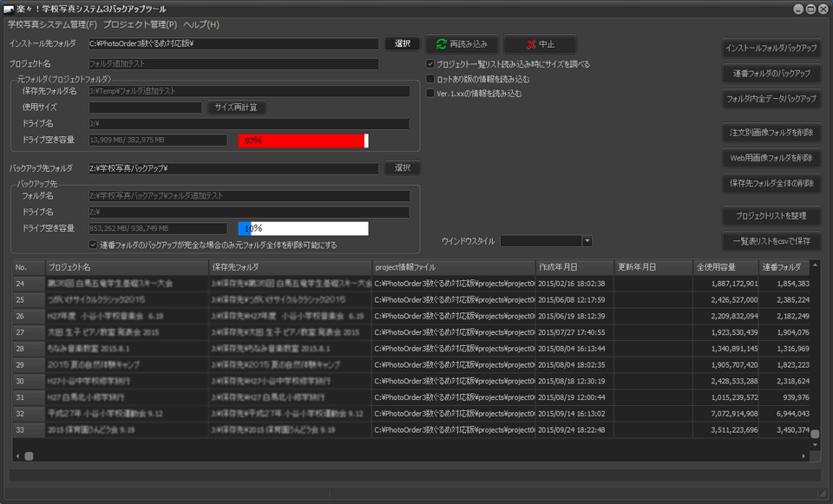This screenshot has width=833, height=504.
Task: Click the バックアップ先フォルダ path input field
Action: pos(233,168)
